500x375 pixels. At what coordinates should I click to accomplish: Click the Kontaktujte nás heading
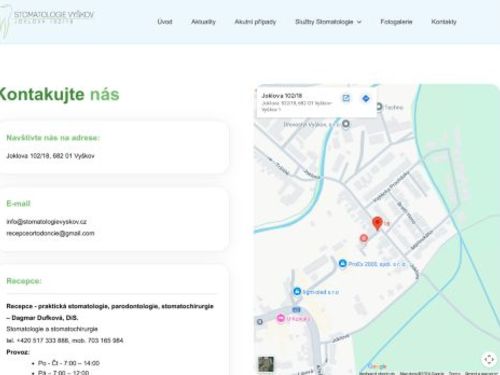(59, 94)
